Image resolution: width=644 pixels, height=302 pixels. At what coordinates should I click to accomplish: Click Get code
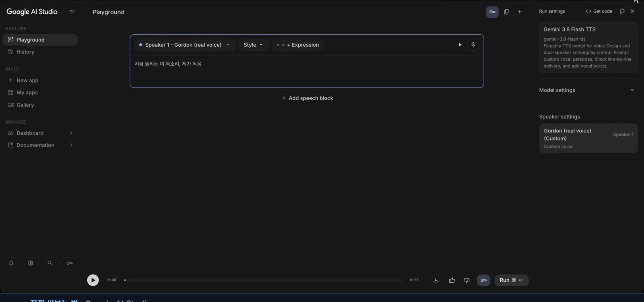pyautogui.click(x=599, y=11)
